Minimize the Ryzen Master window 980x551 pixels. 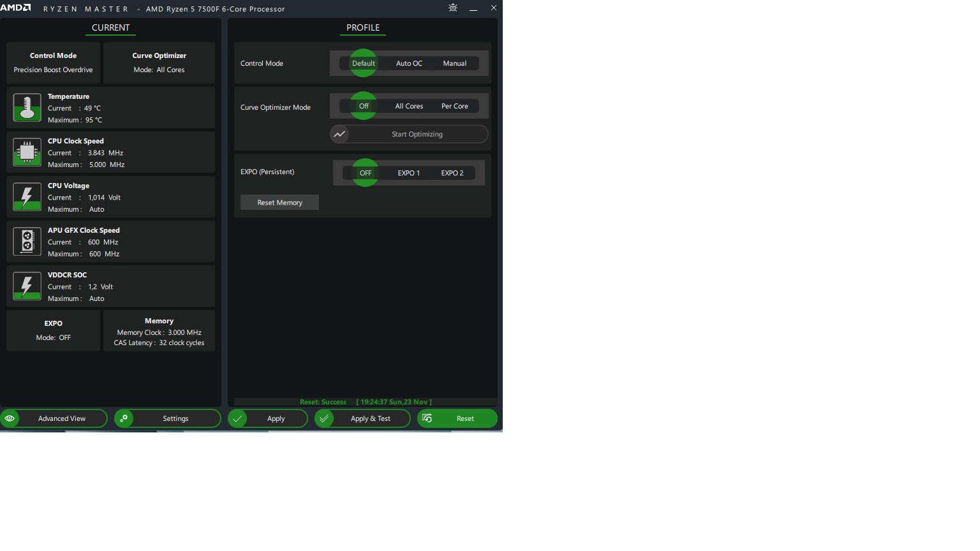473,8
